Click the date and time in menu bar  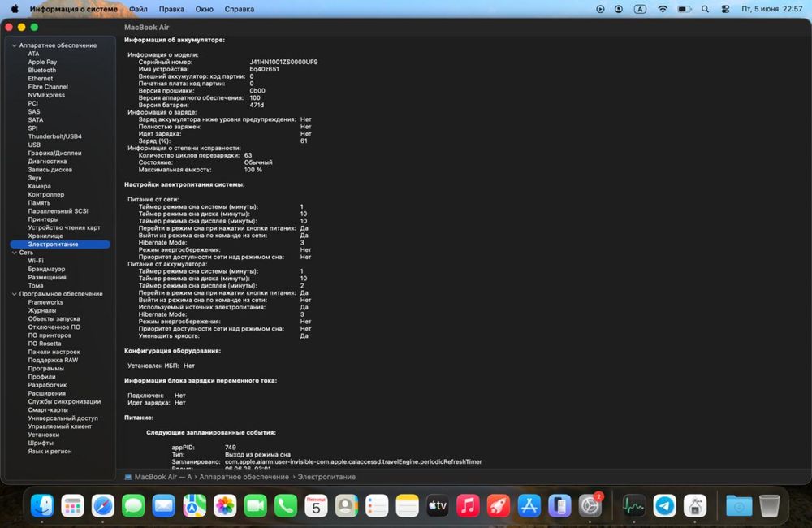click(x=771, y=9)
